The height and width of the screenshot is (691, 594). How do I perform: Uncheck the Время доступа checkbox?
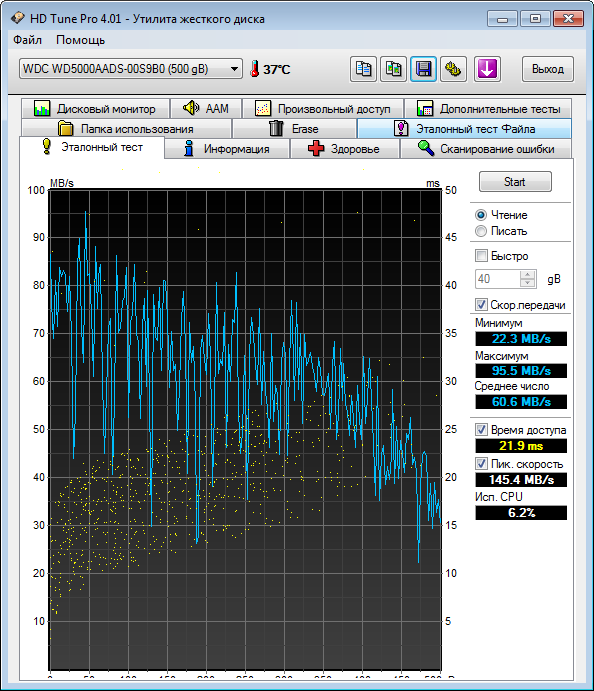(481, 430)
